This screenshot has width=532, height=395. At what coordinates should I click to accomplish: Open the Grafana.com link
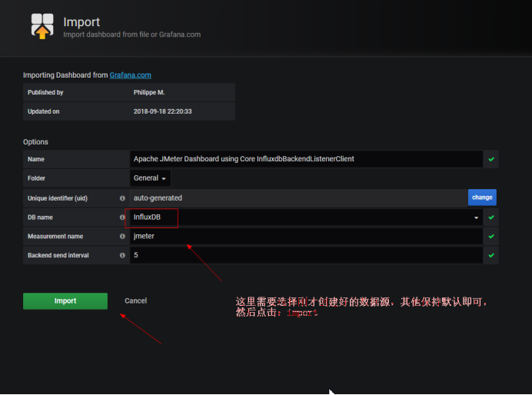pos(130,75)
